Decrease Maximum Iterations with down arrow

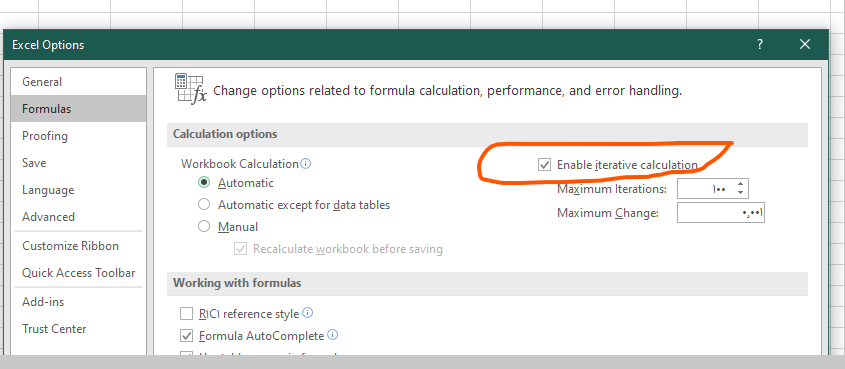pyautogui.click(x=740, y=193)
